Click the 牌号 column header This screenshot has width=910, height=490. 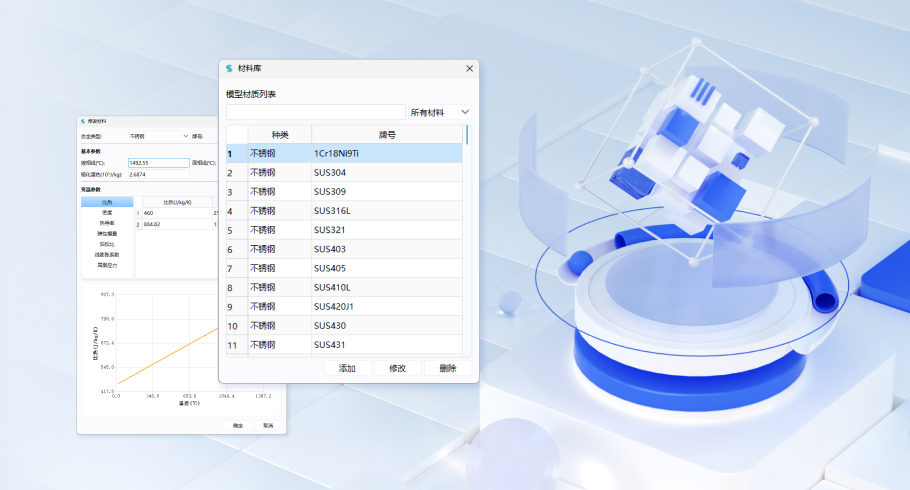pos(386,135)
